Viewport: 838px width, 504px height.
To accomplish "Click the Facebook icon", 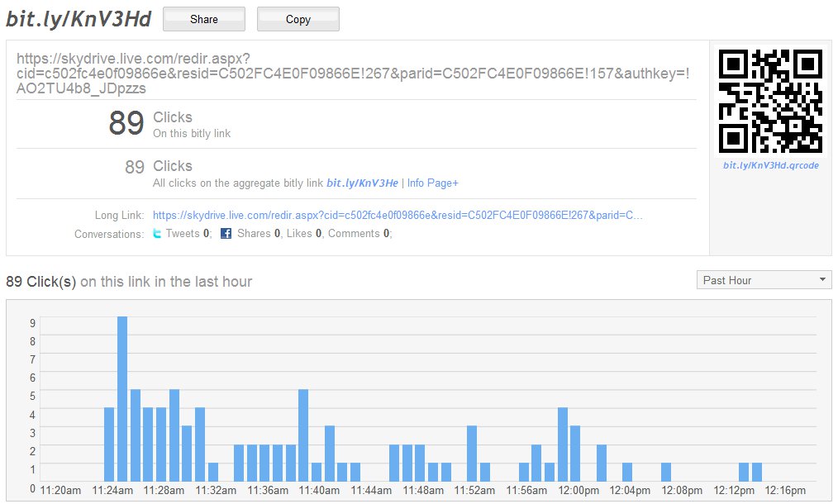I will pos(226,233).
